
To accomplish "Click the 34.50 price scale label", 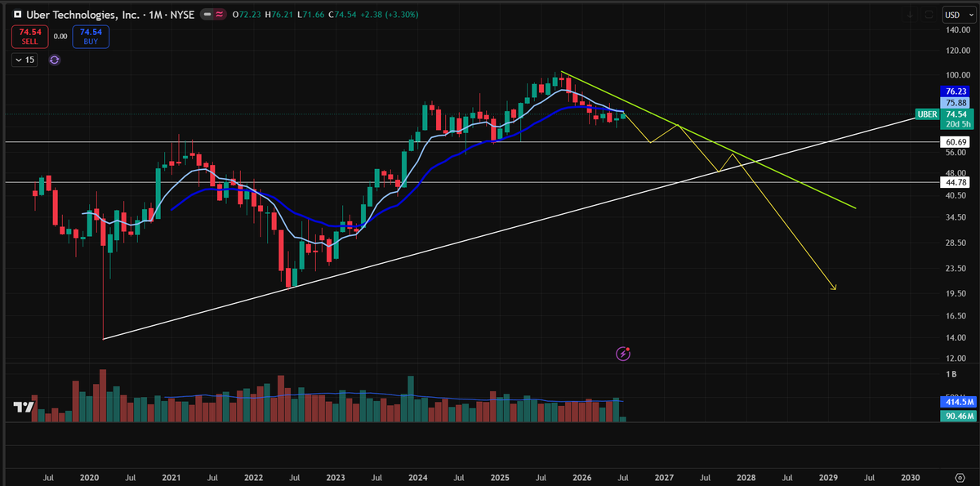I will coord(955,217).
